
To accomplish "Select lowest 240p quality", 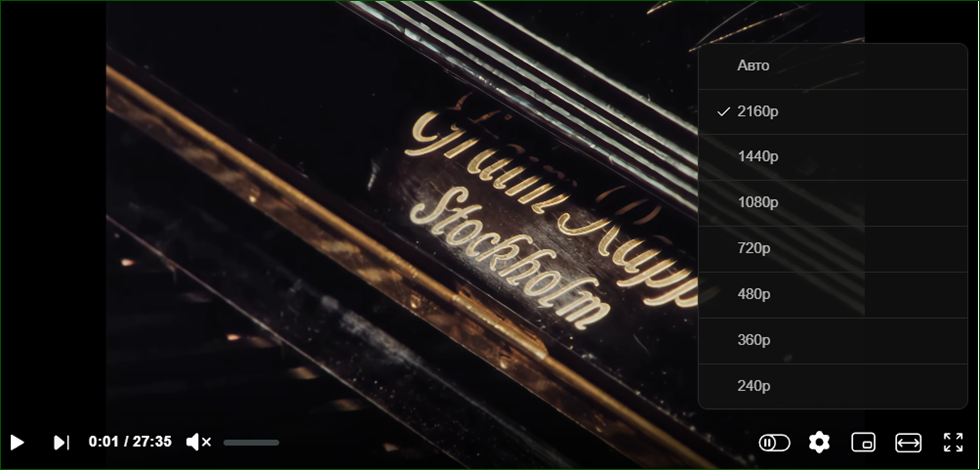I will (832, 386).
